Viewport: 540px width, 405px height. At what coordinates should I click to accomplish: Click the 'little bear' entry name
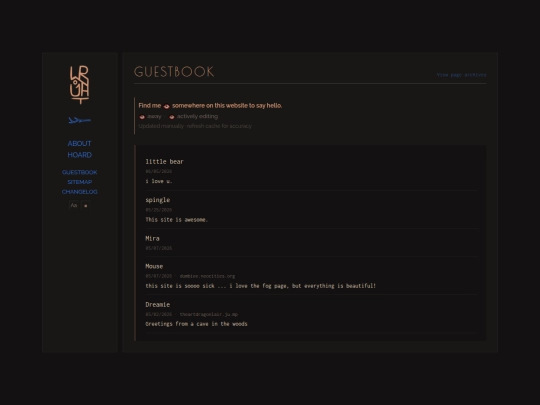coord(165,162)
